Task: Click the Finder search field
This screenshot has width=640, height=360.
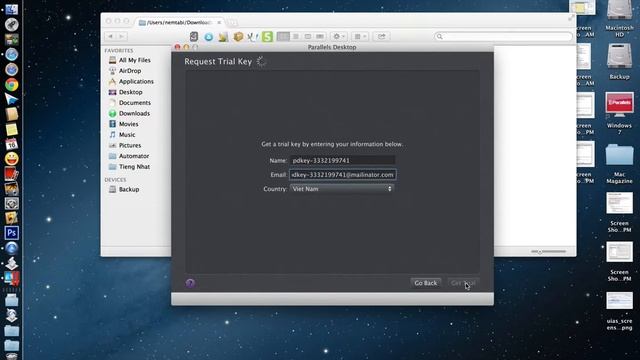Action: (503, 36)
